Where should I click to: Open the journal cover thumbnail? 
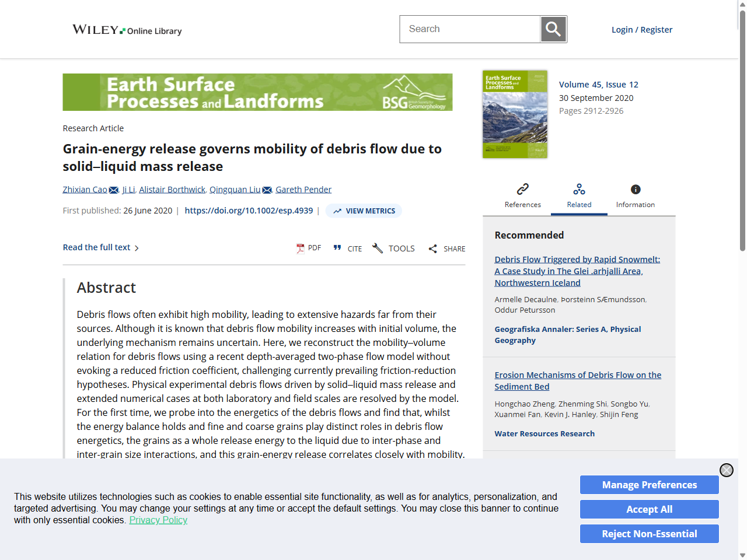click(515, 114)
